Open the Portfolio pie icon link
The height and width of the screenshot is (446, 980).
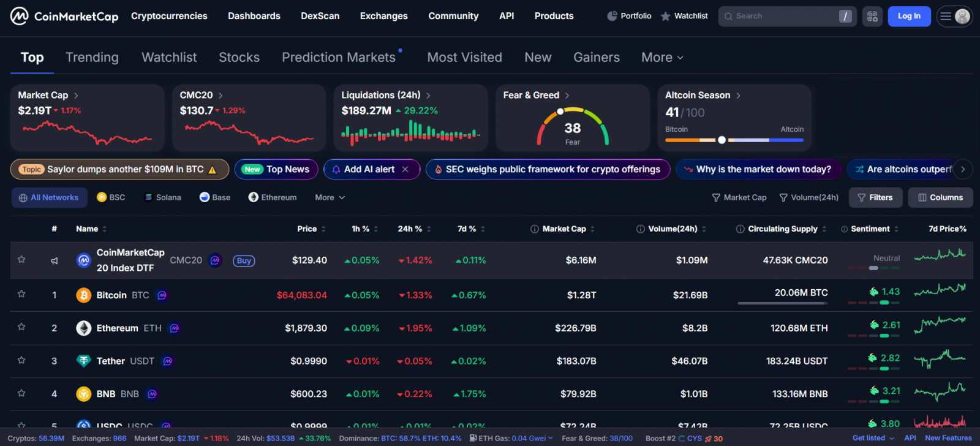pyautogui.click(x=629, y=16)
